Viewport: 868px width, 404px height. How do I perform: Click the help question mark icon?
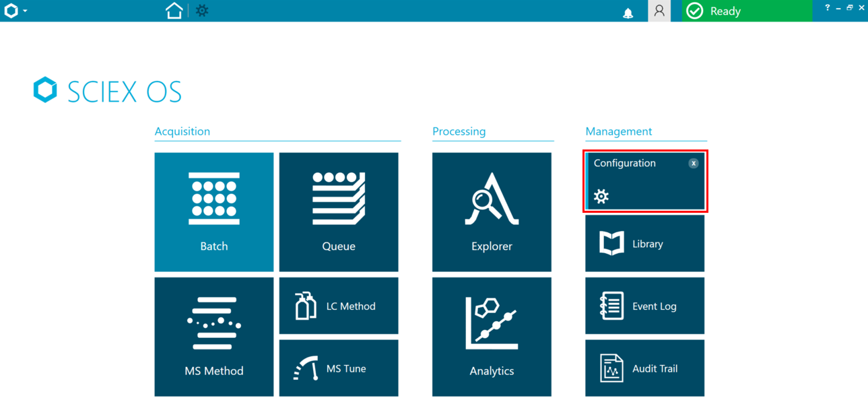point(828,7)
